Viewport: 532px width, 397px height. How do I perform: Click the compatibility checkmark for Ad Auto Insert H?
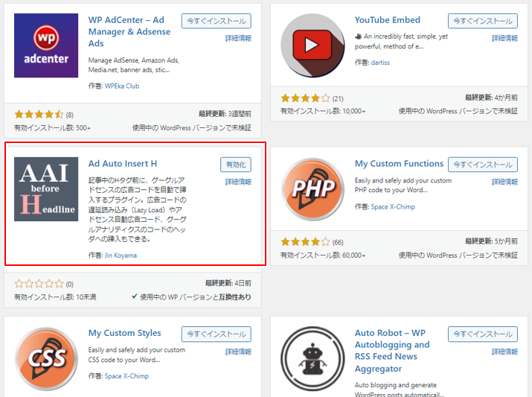coord(135,296)
